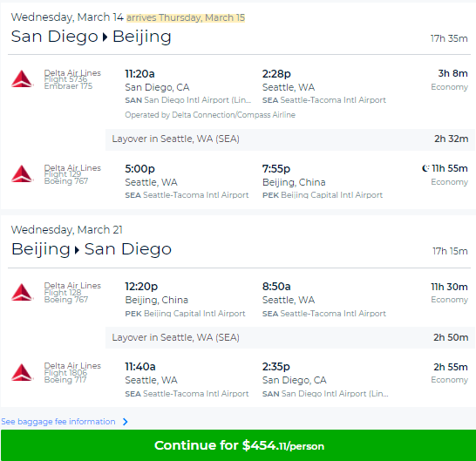Select the 17h 15m return trip duration

pyautogui.click(x=450, y=251)
